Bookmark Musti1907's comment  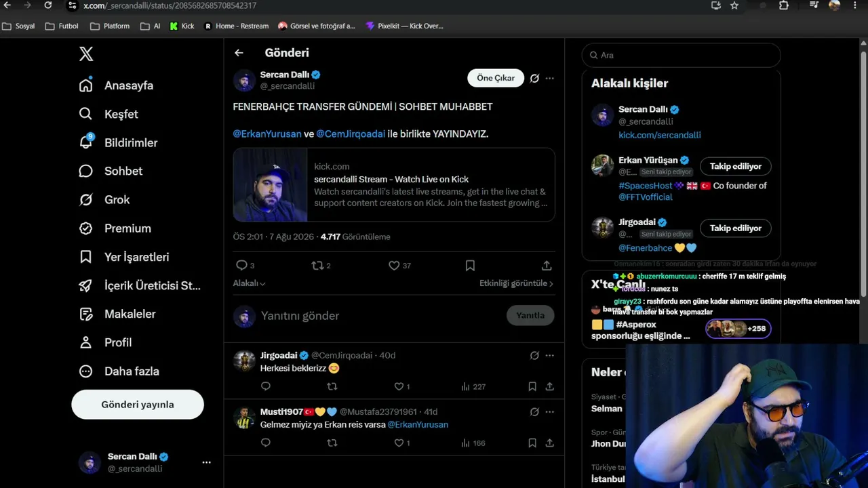(x=532, y=443)
